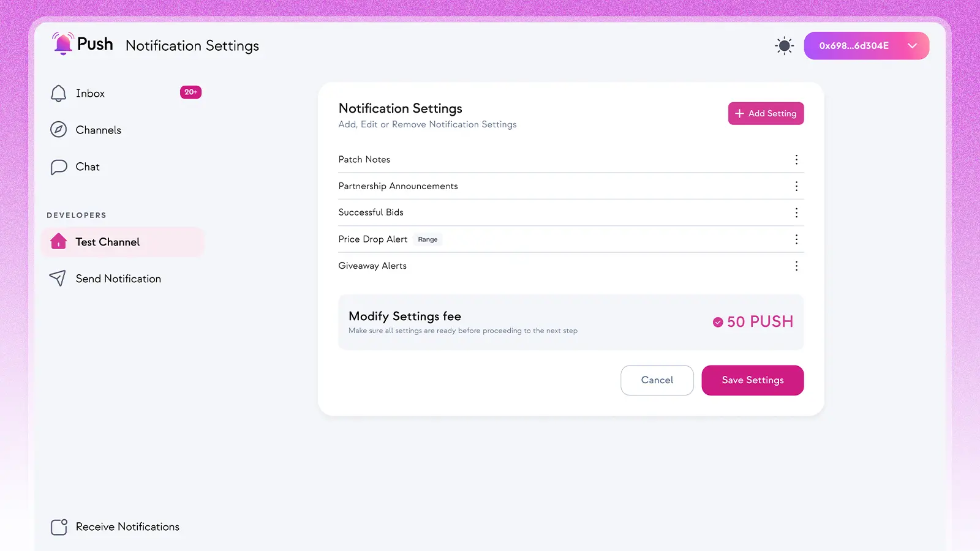Select Test Channel under Developers

[x=107, y=242]
